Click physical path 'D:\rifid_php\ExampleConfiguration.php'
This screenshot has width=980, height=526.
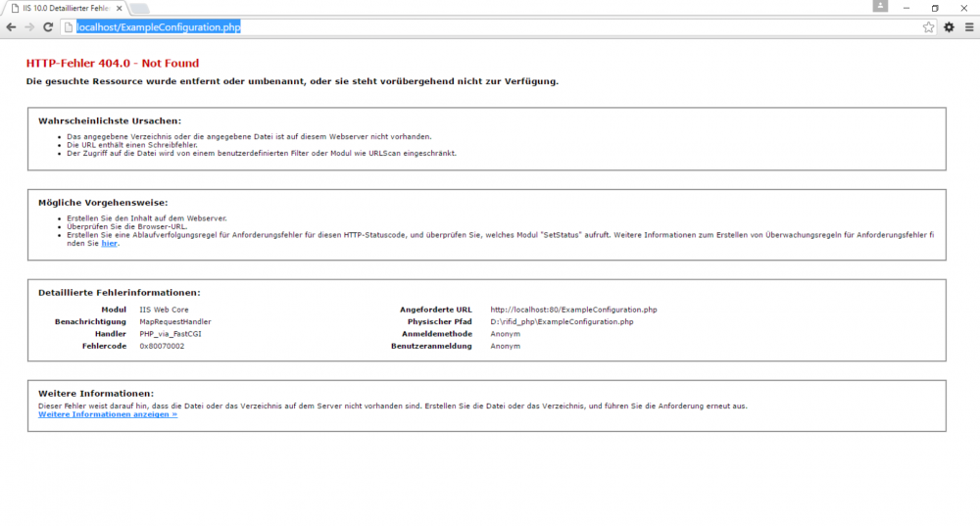pos(562,321)
